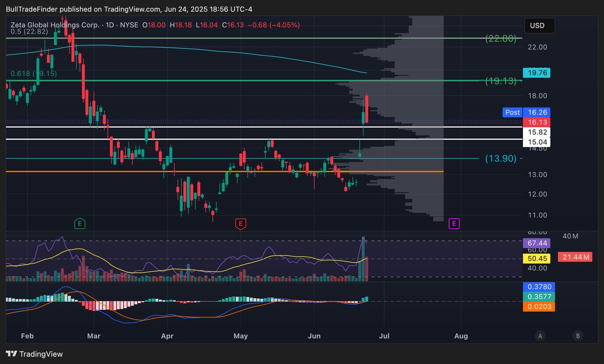604x364 pixels.
Task: Click the 11.00 price axis tick
Action: coord(538,215)
